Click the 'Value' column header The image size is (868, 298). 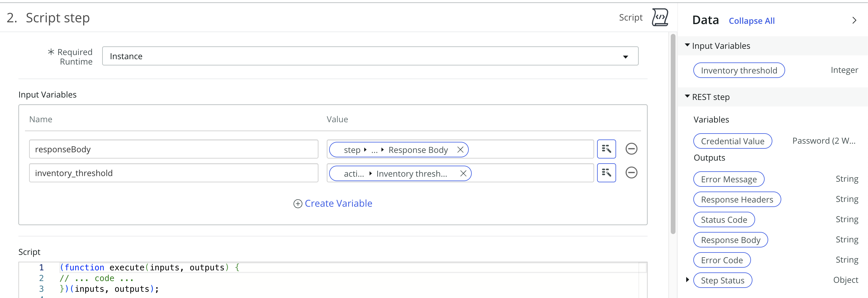tap(337, 119)
